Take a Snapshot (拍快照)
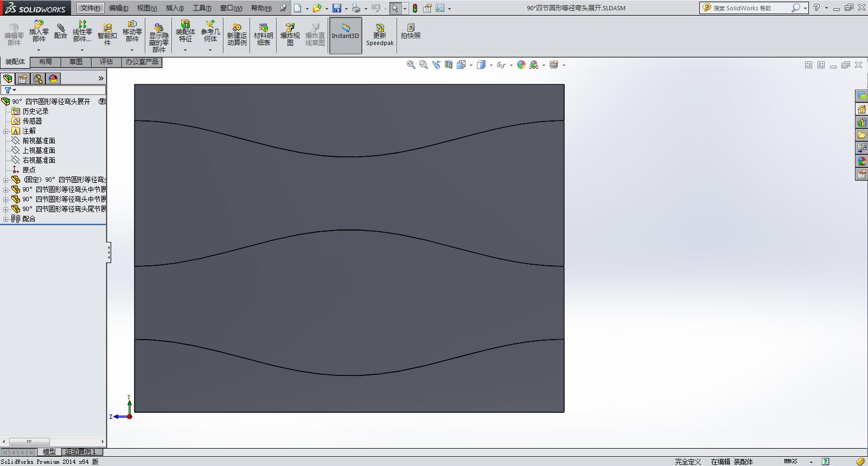Viewport: 868px width, 466px height. point(411,31)
